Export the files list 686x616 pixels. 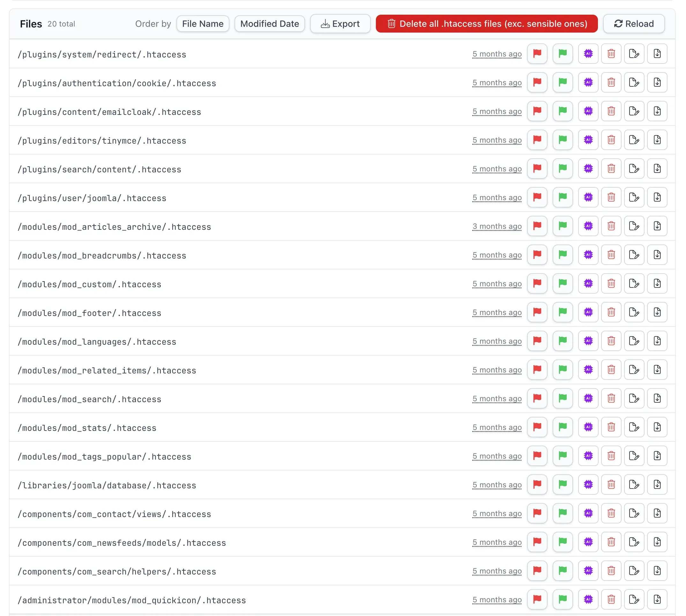pos(340,24)
